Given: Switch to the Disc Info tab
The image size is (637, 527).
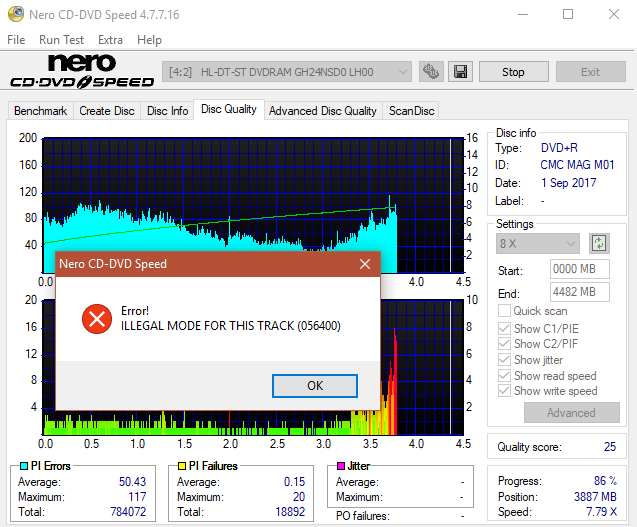Looking at the screenshot, I should coord(167,111).
